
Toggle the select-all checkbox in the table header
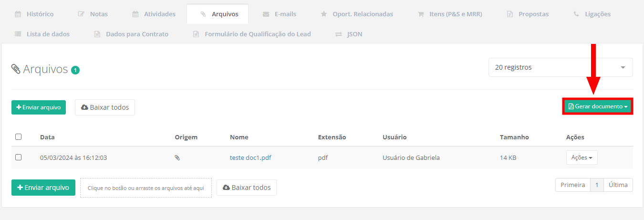[x=19, y=137]
